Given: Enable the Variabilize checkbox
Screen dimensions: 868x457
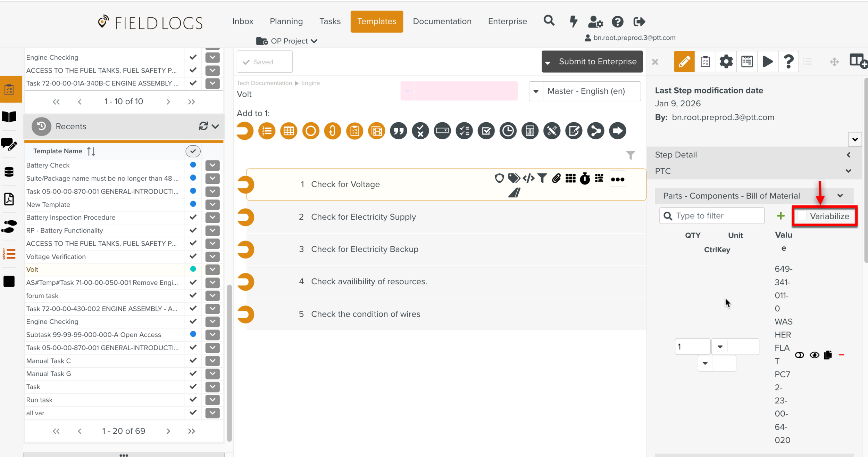Looking at the screenshot, I should (802, 216).
